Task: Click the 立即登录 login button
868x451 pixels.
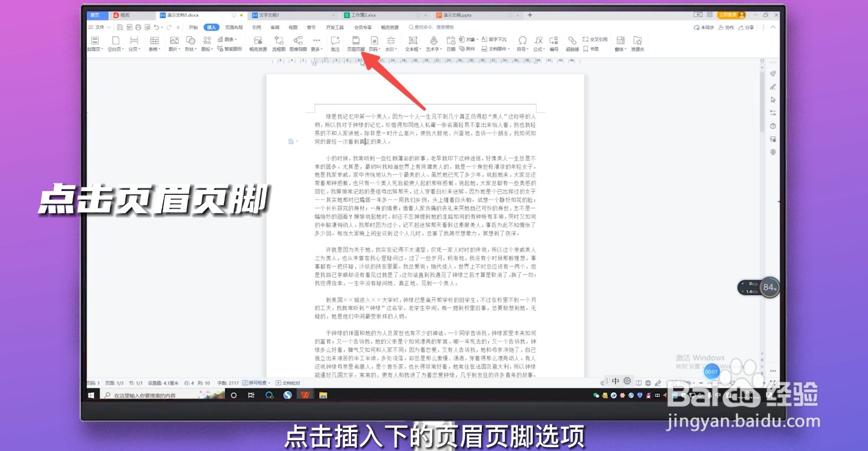Action: click(731, 15)
